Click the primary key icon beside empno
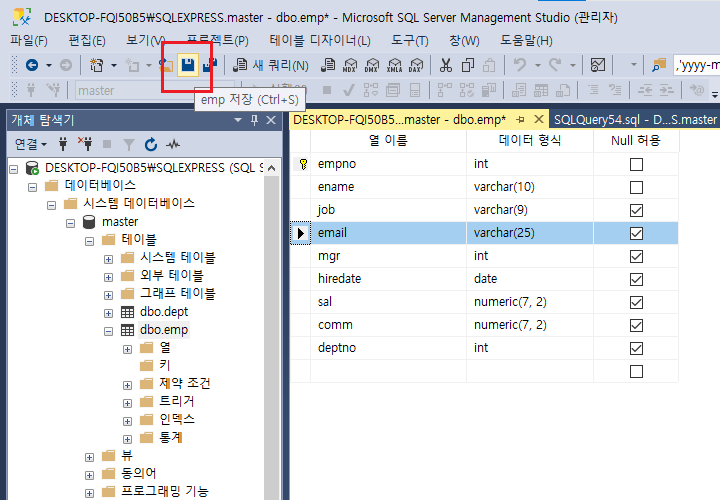720x500 pixels. pos(303,164)
